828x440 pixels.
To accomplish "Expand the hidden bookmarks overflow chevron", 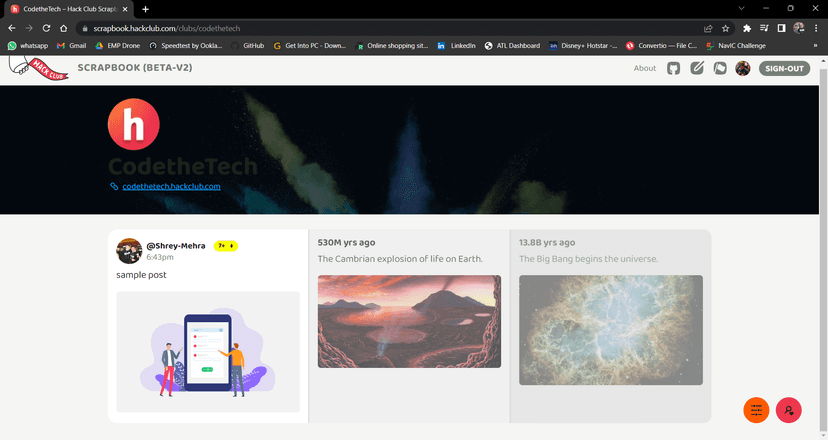I will [814, 46].
